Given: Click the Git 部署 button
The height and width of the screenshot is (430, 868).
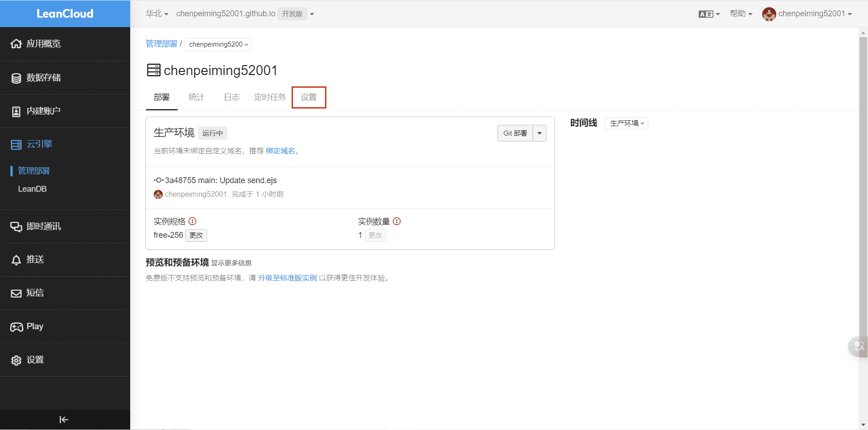Looking at the screenshot, I should click(x=515, y=133).
